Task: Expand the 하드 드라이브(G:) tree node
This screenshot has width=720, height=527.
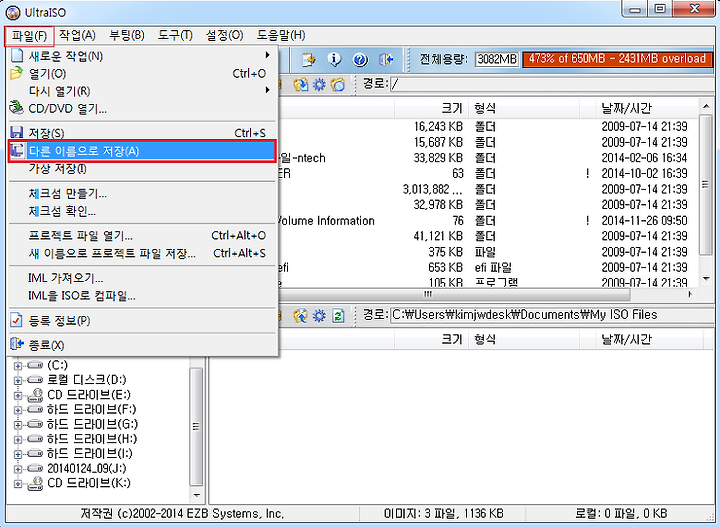Action: point(18,425)
